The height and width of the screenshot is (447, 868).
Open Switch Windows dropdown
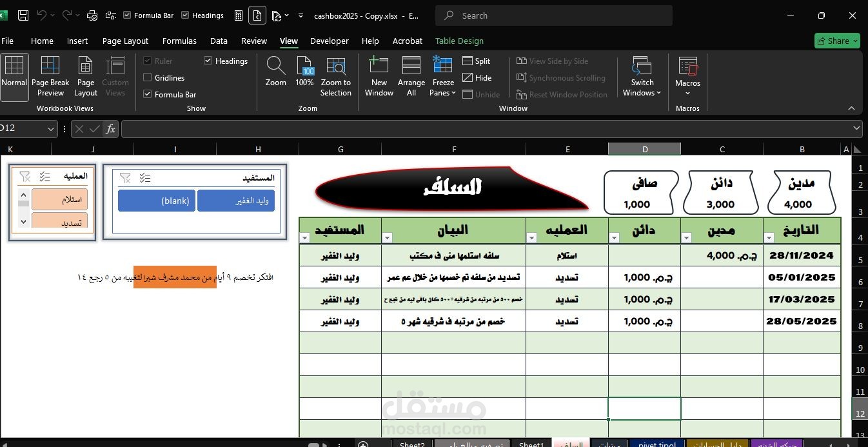coord(642,77)
